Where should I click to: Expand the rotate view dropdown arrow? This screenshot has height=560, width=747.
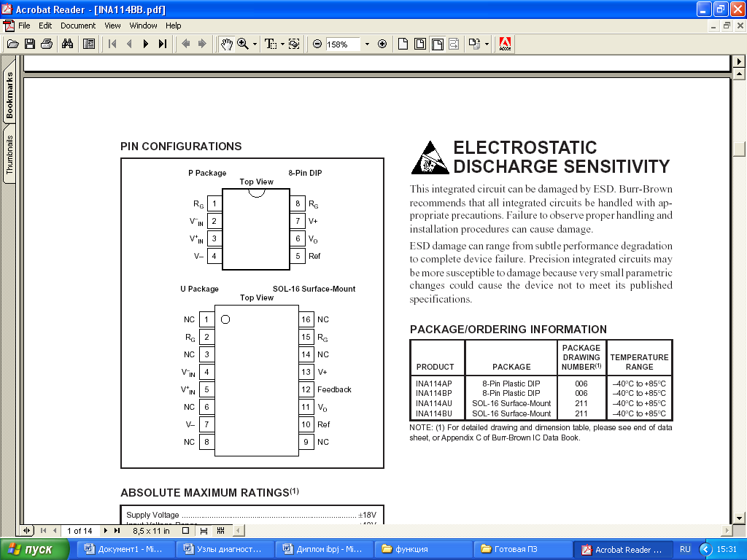pyautogui.click(x=487, y=44)
